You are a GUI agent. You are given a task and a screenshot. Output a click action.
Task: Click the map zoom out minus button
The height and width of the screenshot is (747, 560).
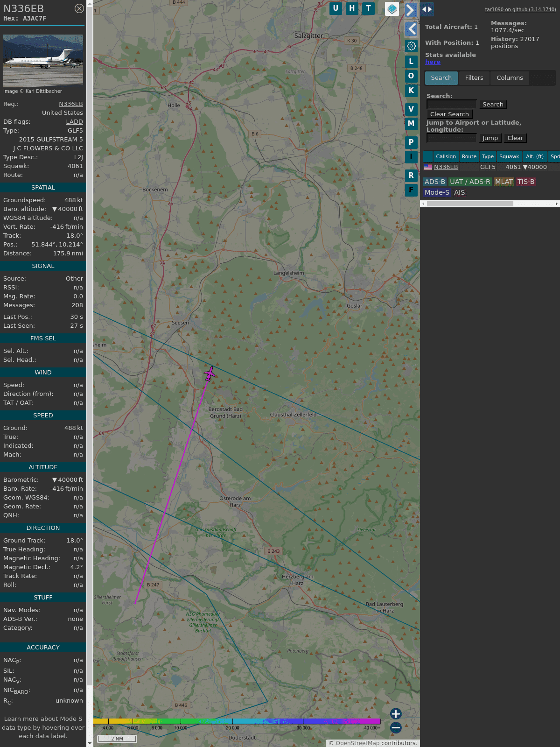click(x=396, y=727)
